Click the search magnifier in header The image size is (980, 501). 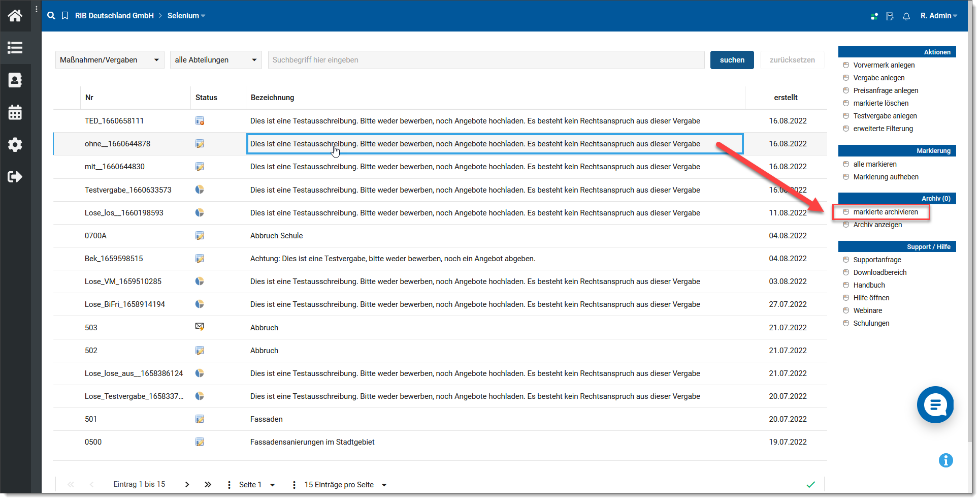pyautogui.click(x=51, y=16)
